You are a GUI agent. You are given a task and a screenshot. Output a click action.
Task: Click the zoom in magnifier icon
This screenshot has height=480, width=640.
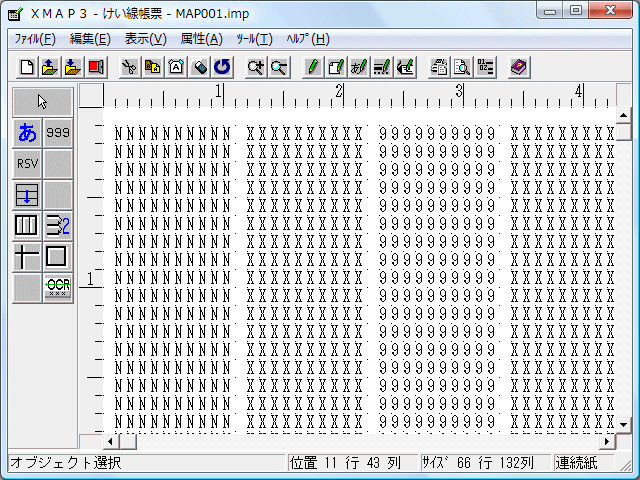[x=256, y=67]
